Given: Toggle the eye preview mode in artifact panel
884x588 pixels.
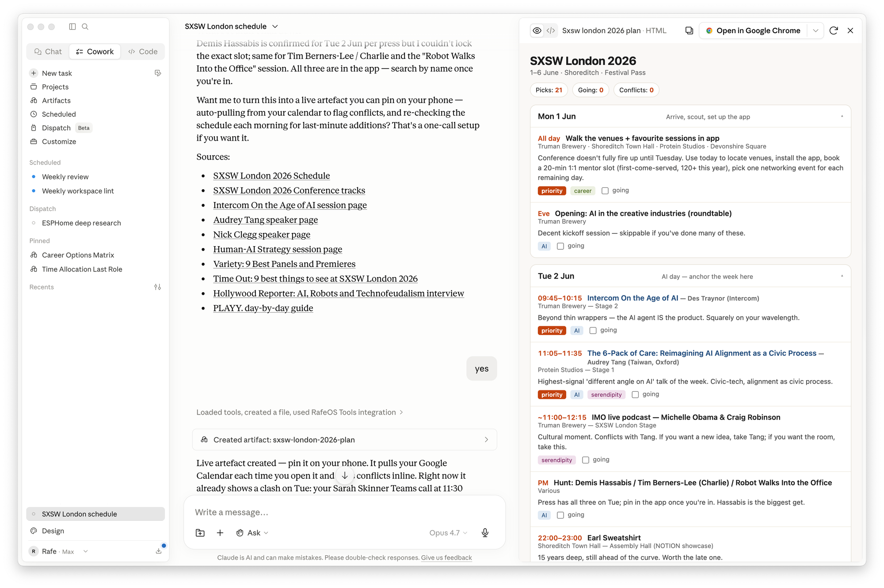Looking at the screenshot, I should pyautogui.click(x=537, y=31).
